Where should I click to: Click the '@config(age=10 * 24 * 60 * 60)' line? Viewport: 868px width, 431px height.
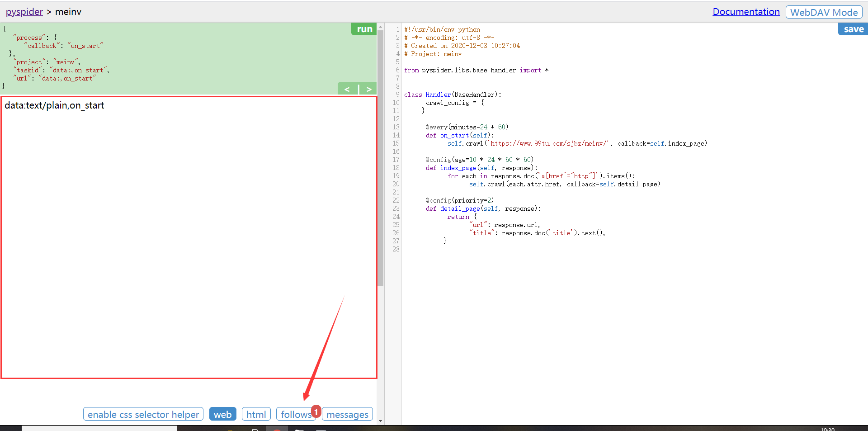point(480,160)
